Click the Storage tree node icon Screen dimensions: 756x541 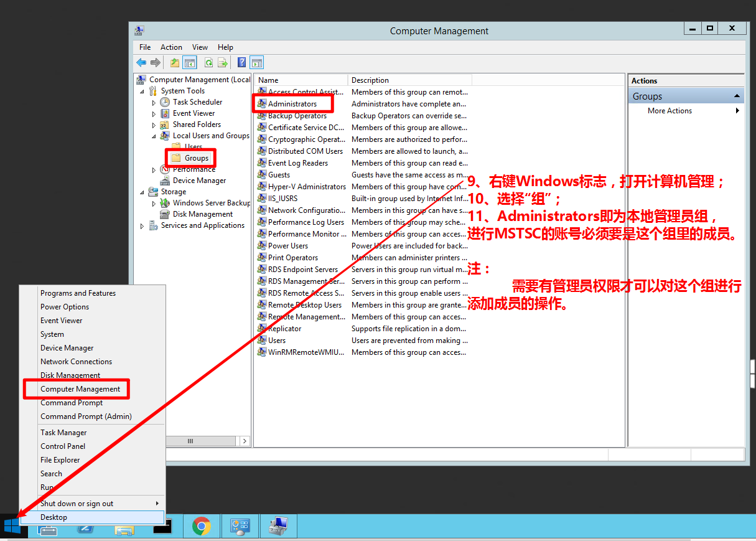pyautogui.click(x=153, y=192)
